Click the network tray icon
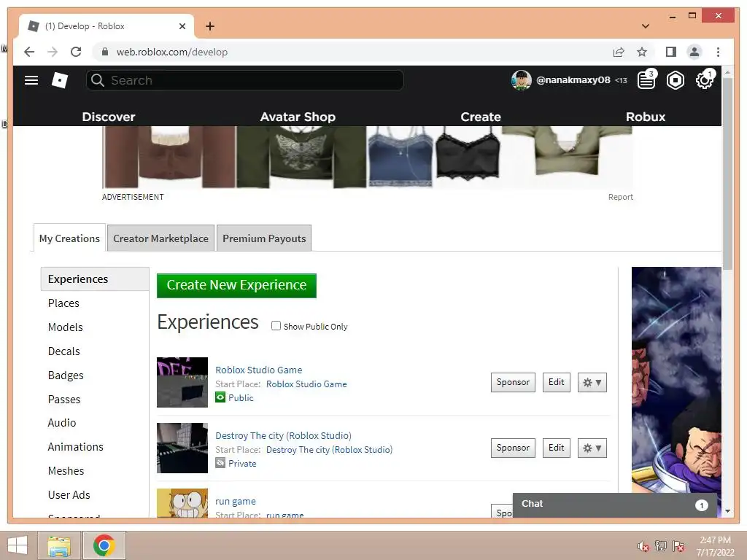The height and width of the screenshot is (560, 747). click(661, 546)
